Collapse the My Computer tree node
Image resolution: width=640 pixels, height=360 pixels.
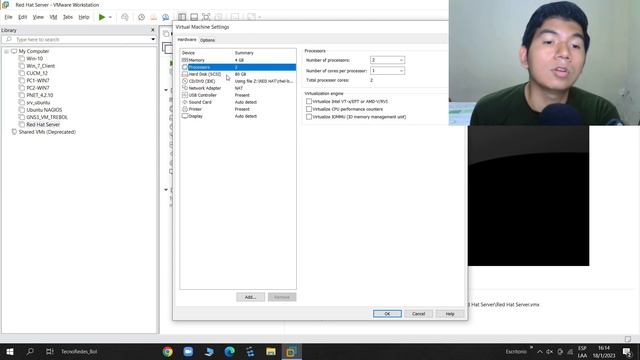click(7, 51)
